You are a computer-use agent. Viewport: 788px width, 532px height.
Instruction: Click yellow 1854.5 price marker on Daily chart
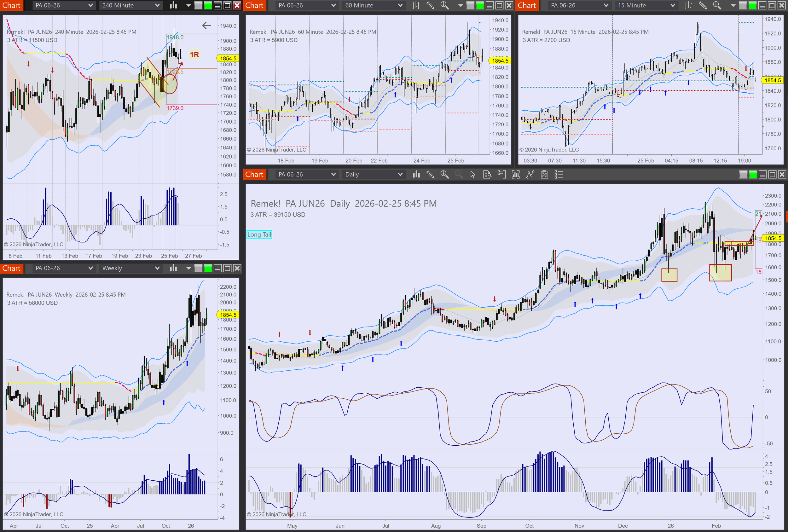click(773, 238)
